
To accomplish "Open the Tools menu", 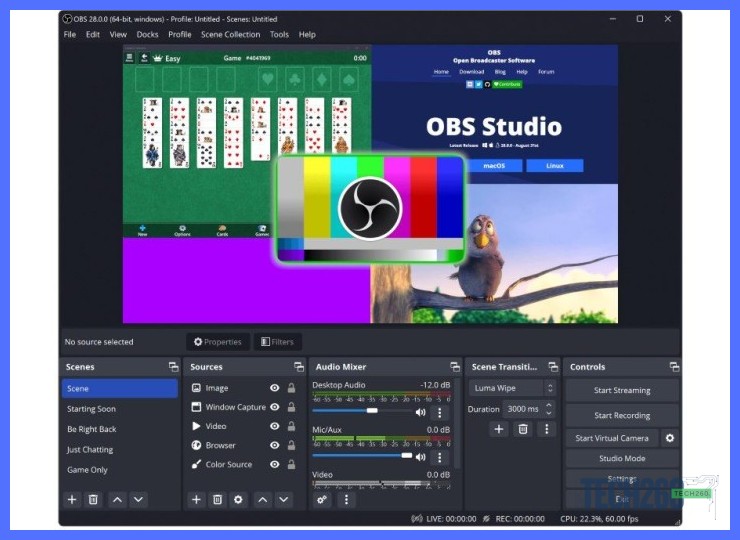I will pyautogui.click(x=279, y=34).
